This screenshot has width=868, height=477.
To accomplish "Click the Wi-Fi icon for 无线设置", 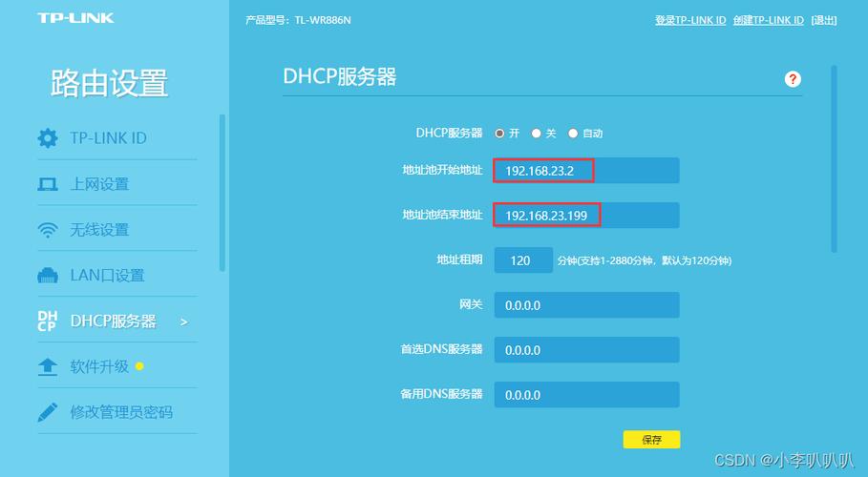I will click(48, 230).
